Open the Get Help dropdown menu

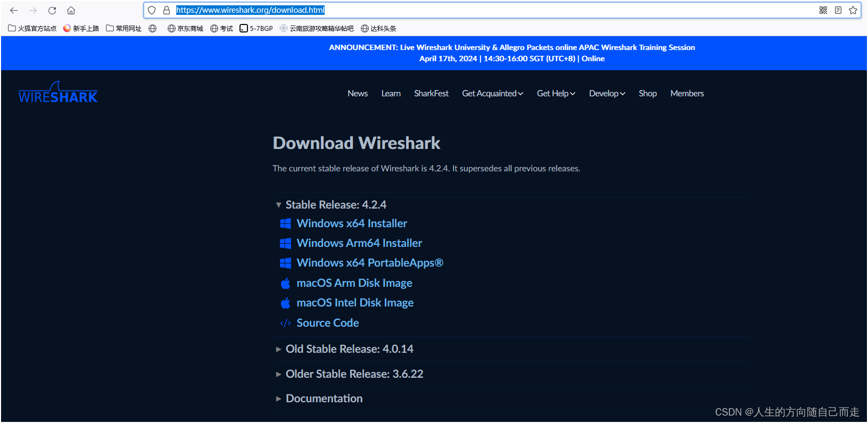(x=556, y=93)
